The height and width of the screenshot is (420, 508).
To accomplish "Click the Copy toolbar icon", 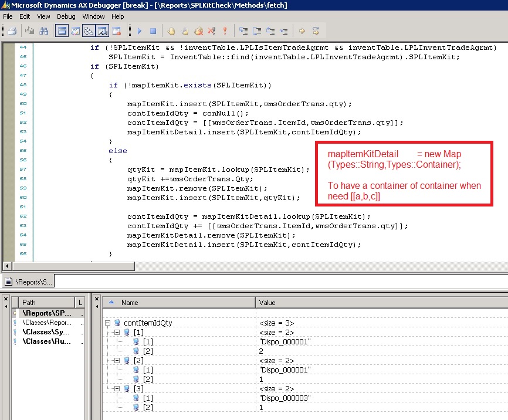I will (x=29, y=31).
